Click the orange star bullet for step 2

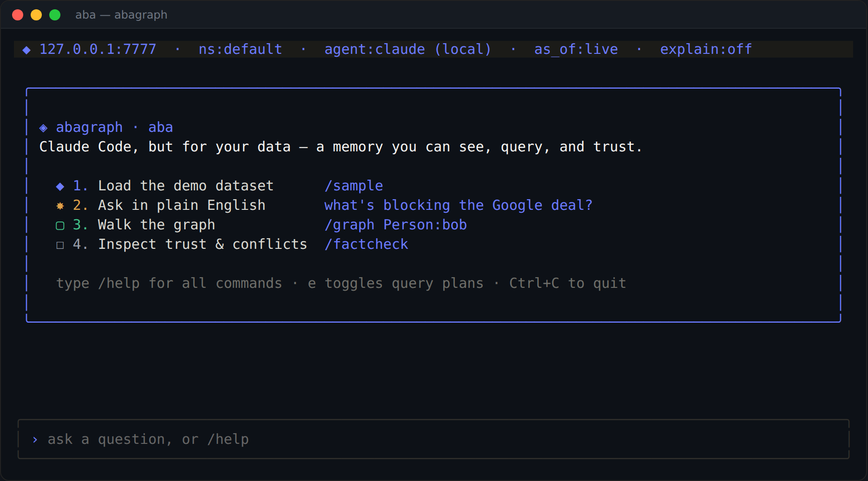pos(60,206)
